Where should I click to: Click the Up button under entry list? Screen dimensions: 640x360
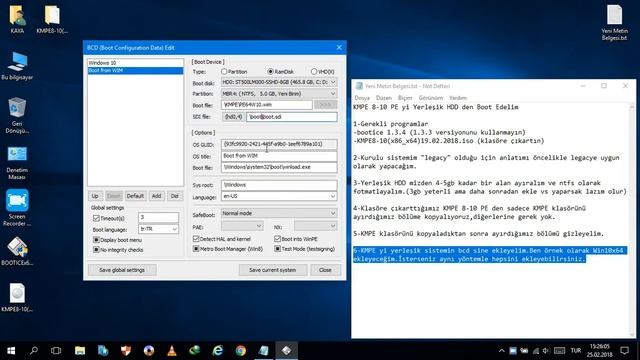(x=95, y=196)
